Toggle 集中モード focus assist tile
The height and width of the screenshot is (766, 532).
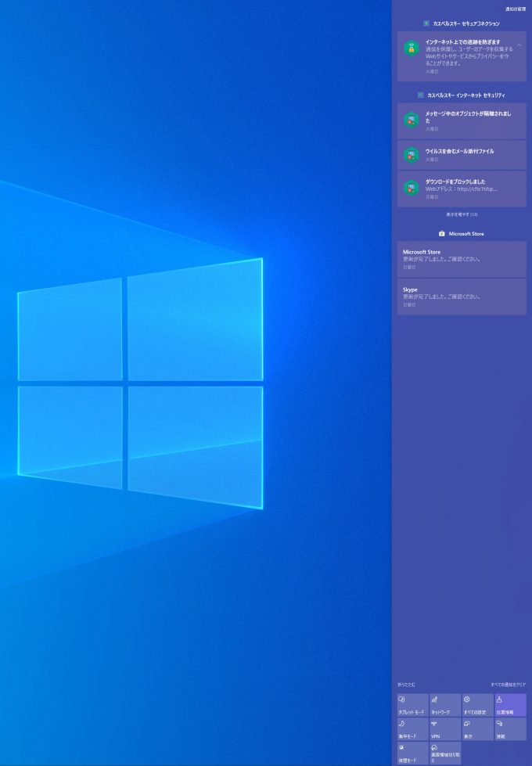pos(413,729)
